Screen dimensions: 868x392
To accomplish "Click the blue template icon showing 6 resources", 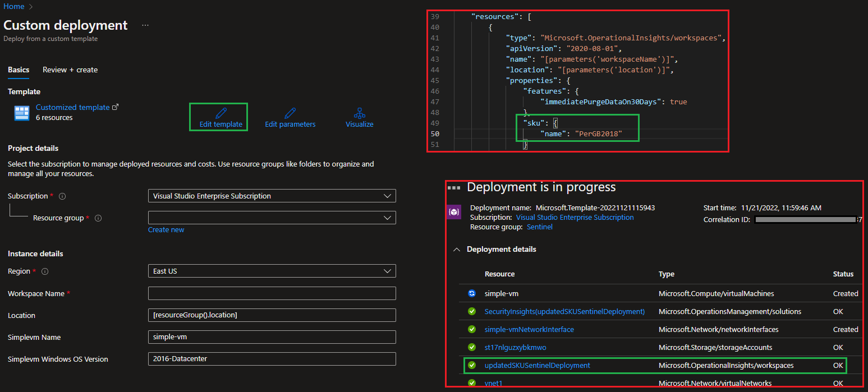I will [21, 113].
